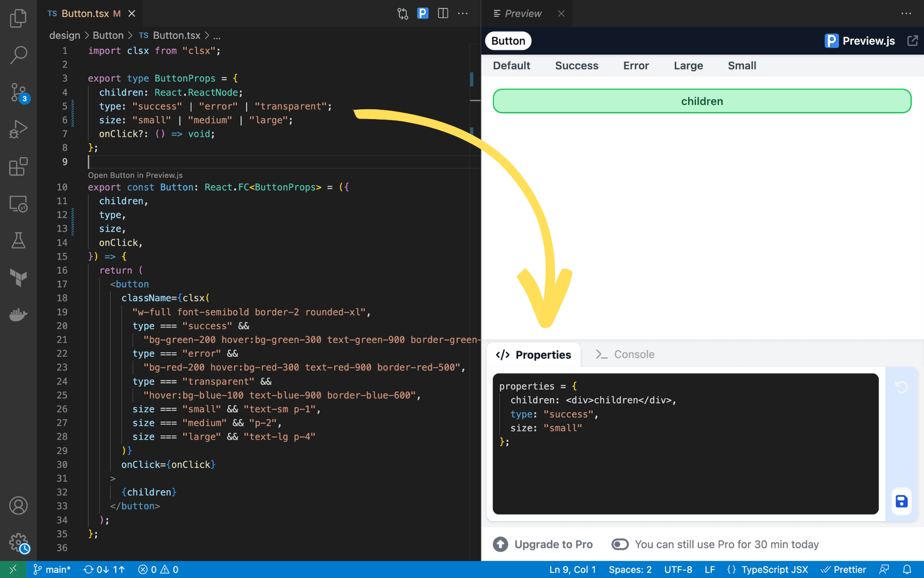Viewport: 924px width, 578px height.
Task: Open the Testing flask view
Action: point(18,241)
